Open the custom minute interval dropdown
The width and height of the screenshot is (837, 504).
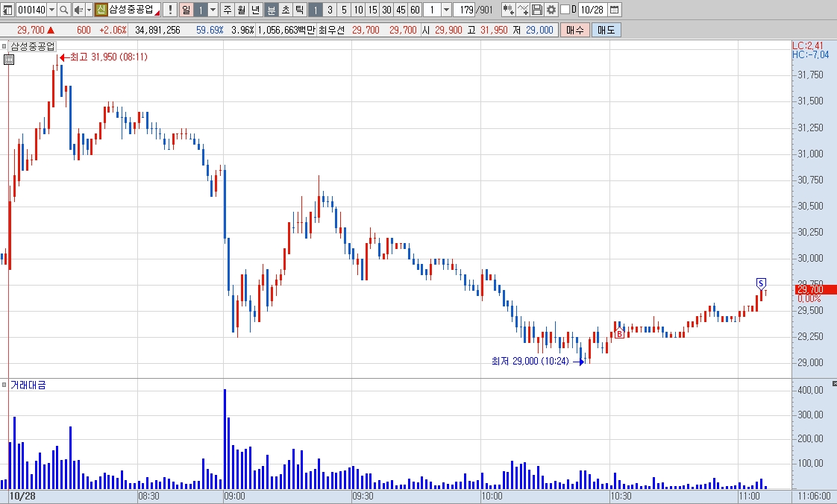click(446, 10)
